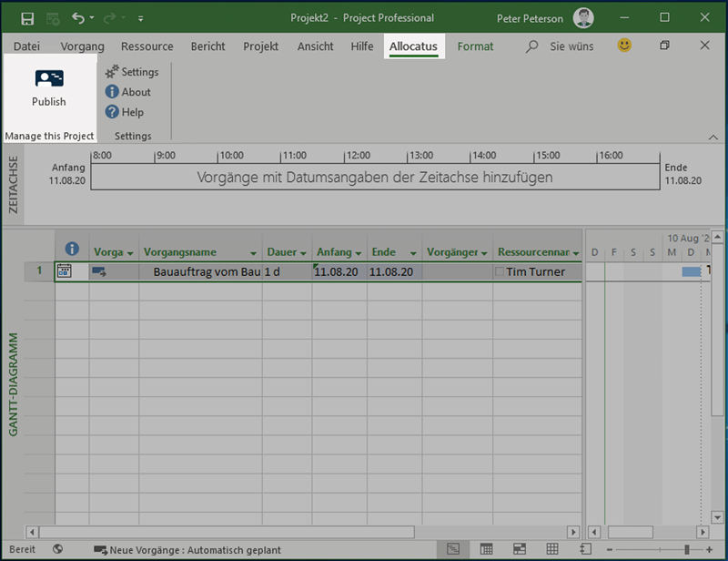Click the Sie wüns search field
The image size is (728, 561).
click(571, 46)
